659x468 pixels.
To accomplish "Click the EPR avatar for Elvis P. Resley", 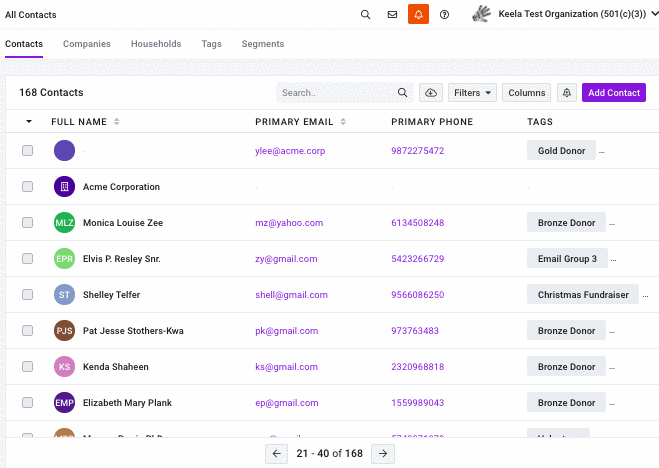I will [64, 259].
